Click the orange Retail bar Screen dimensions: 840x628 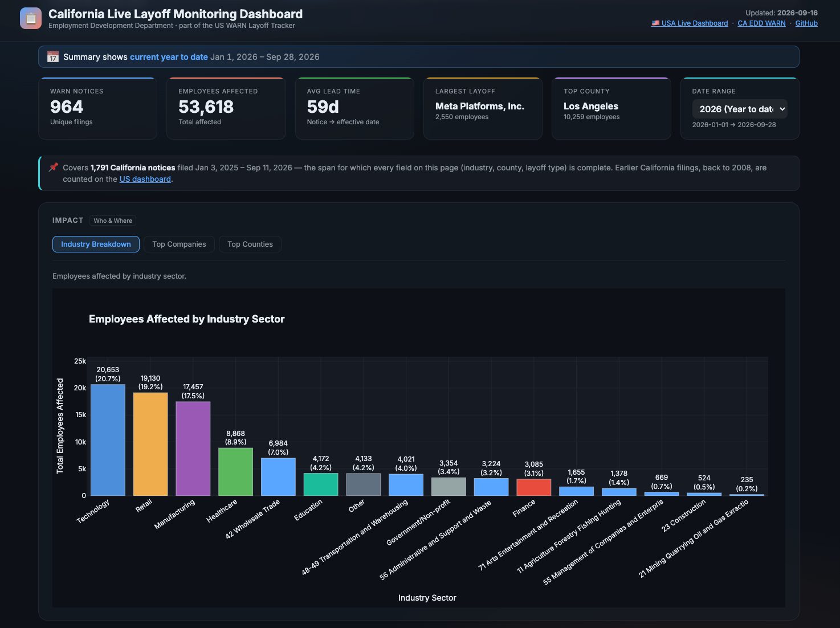coord(150,444)
